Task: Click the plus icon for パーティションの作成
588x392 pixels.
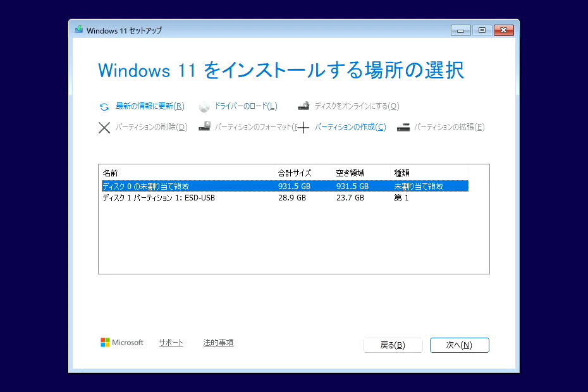Action: point(303,127)
